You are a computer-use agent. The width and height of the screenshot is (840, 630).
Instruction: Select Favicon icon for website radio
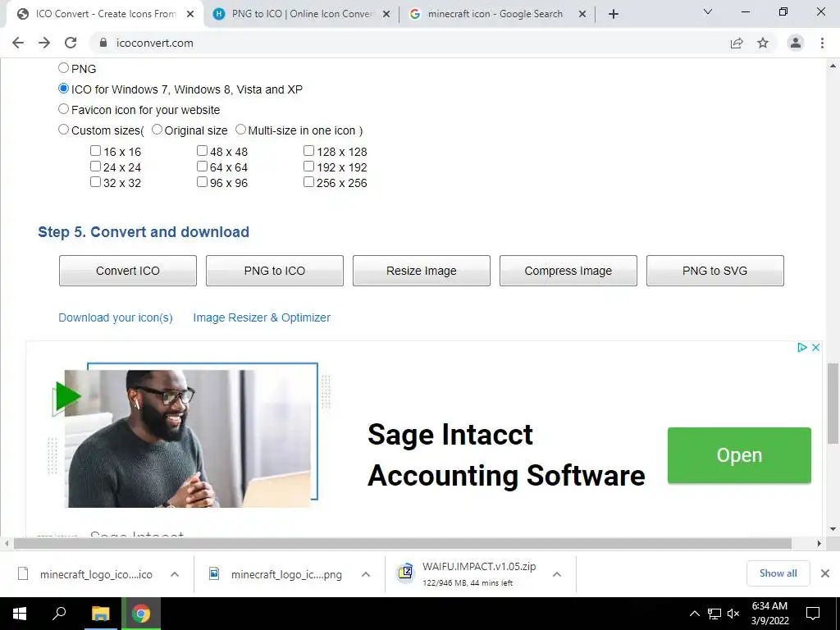[63, 109]
